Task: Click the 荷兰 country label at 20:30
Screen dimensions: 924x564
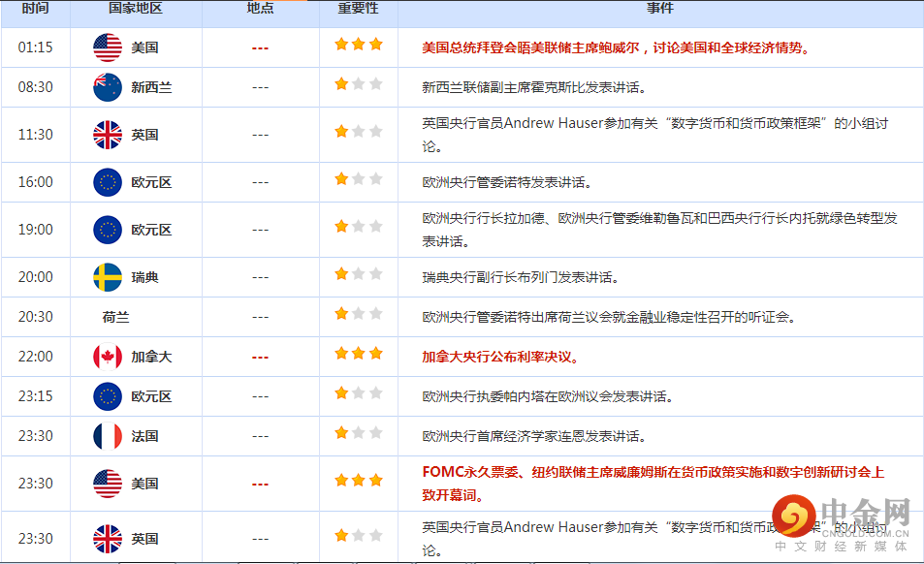Action: coord(115,317)
